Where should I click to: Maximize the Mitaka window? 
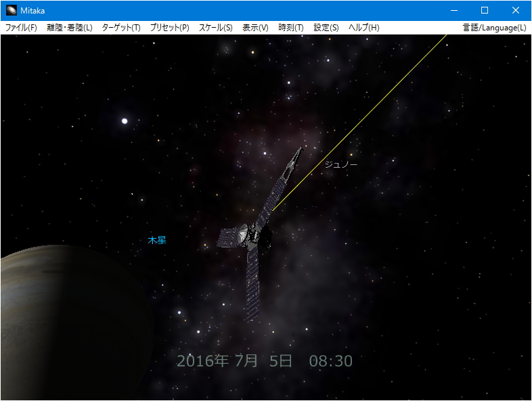[x=485, y=10]
